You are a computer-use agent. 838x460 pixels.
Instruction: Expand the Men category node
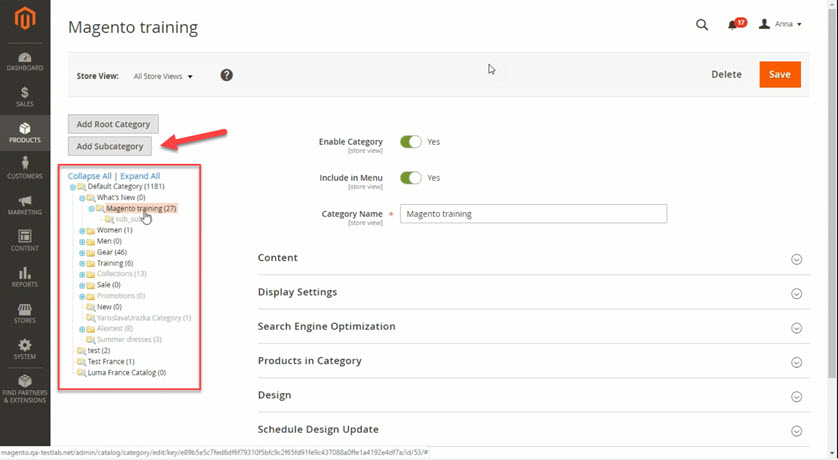click(x=82, y=242)
